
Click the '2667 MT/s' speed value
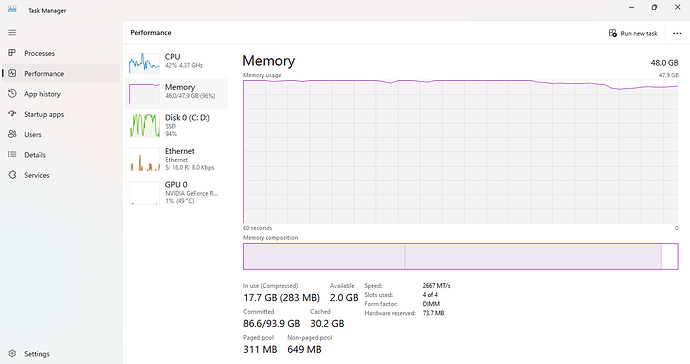click(x=437, y=286)
